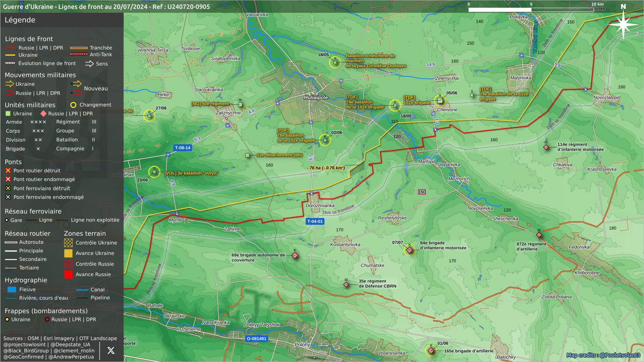Click the 13e détachement SBU green square

pyautogui.click(x=248, y=155)
